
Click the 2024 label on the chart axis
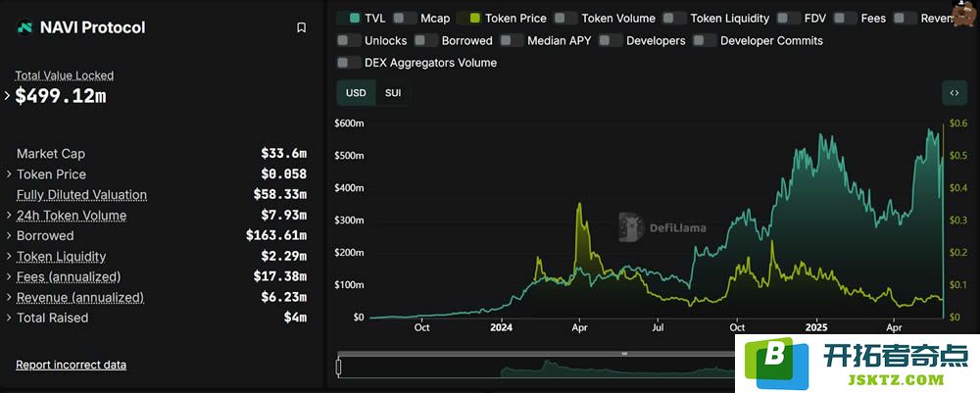501,327
